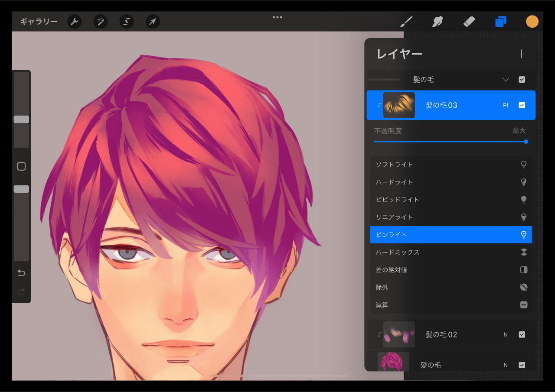
Task: Close blend mode options of 髪の毛03
Action: click(x=505, y=105)
